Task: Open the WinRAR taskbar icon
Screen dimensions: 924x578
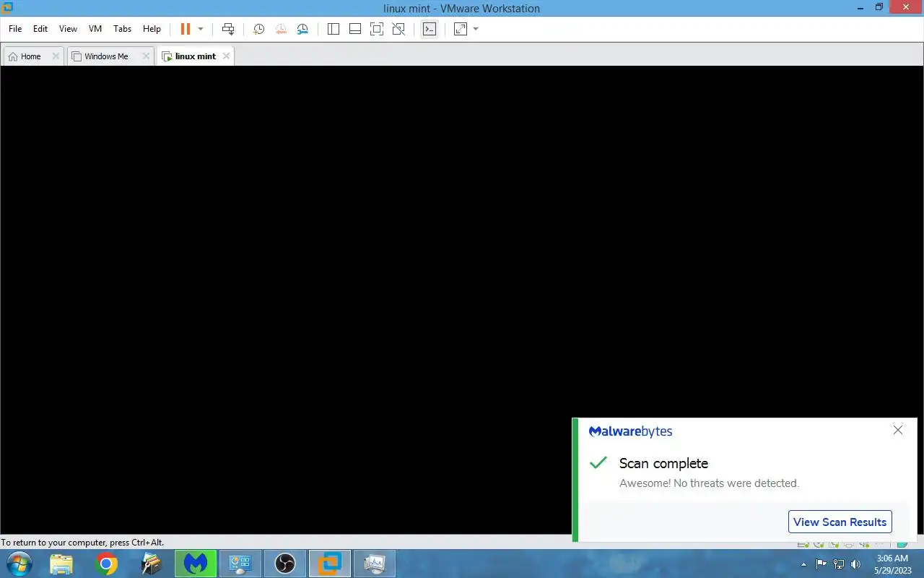Action: 152,564
